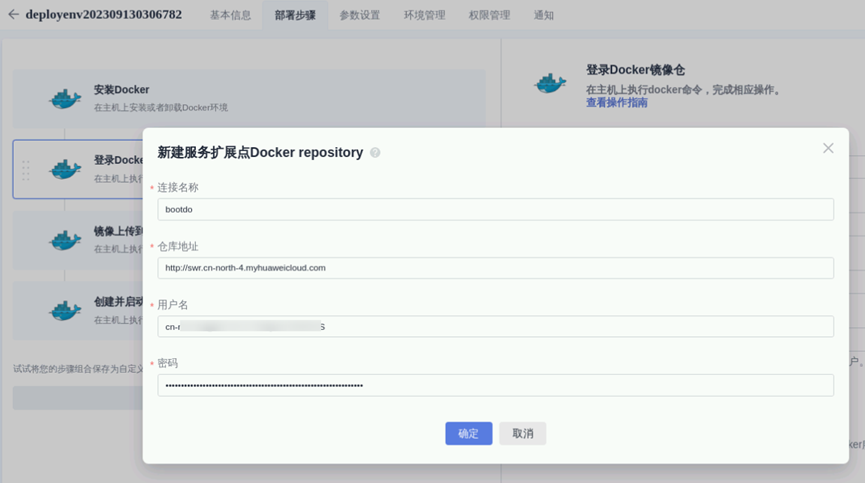The width and height of the screenshot is (865, 483).
Task: Click the 登录Docker step whale icon
Action: click(x=65, y=169)
